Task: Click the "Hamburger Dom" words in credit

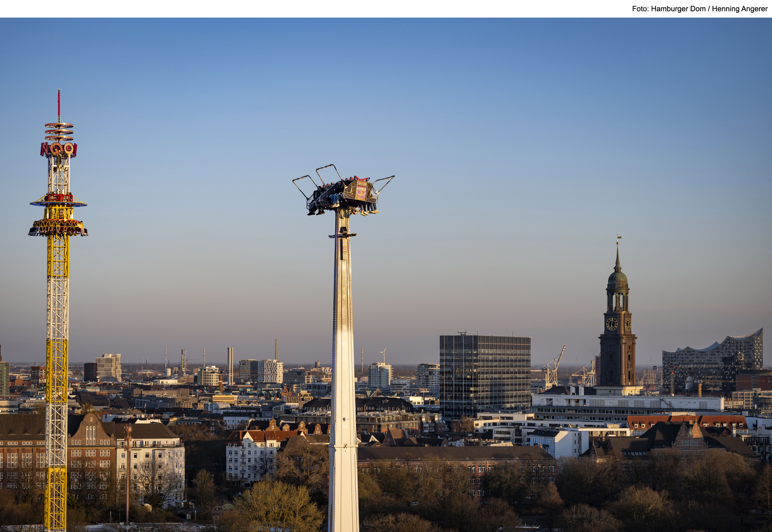Action: pos(678,9)
